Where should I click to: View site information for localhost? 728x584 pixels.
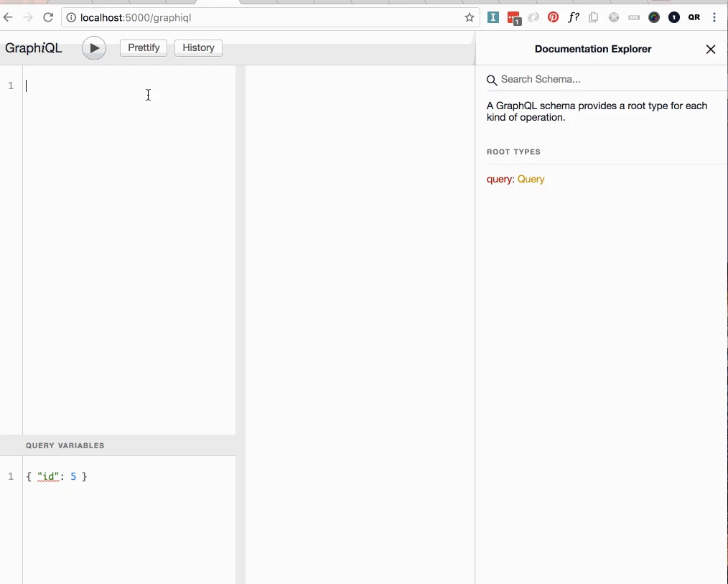tap(71, 18)
